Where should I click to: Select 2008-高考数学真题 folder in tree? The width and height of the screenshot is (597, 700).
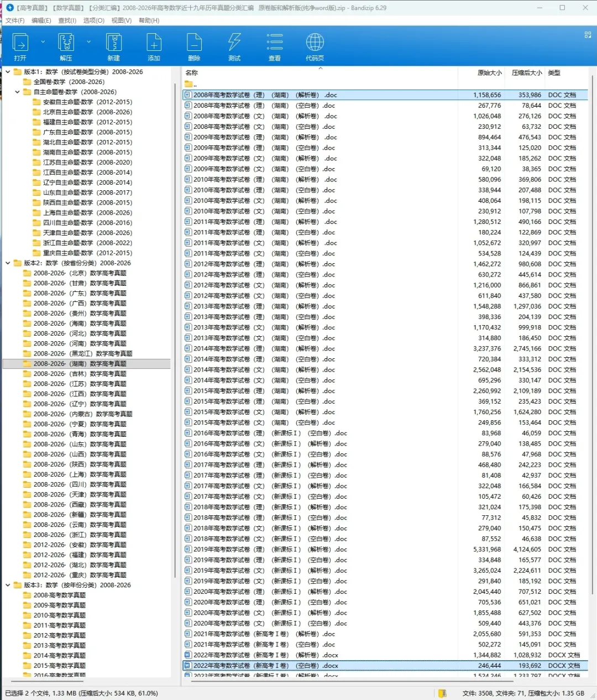click(59, 595)
